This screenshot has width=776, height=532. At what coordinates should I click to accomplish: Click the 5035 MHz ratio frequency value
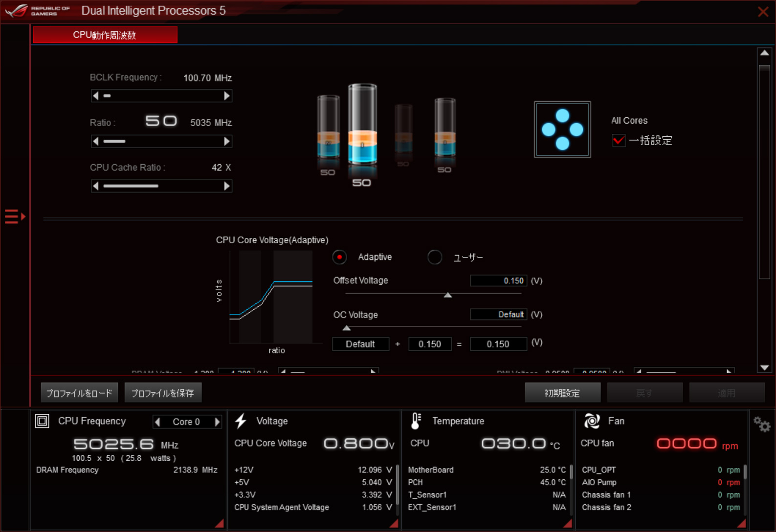click(211, 123)
